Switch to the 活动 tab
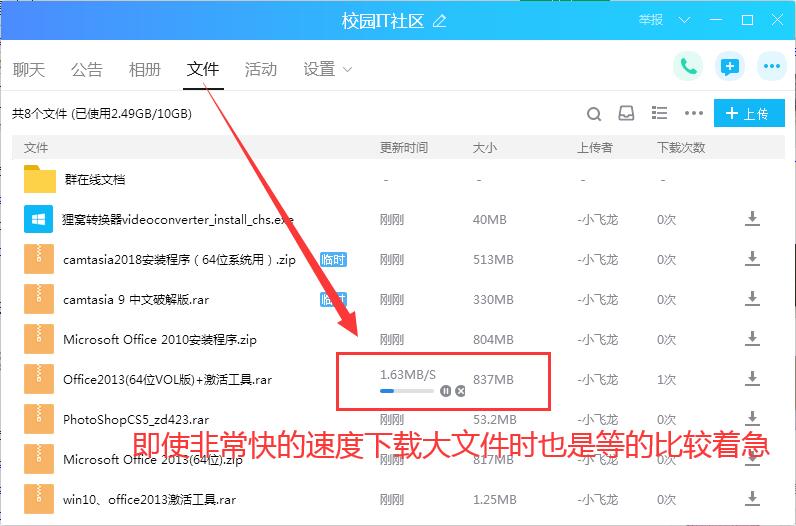The height and width of the screenshot is (526, 796). pos(261,70)
